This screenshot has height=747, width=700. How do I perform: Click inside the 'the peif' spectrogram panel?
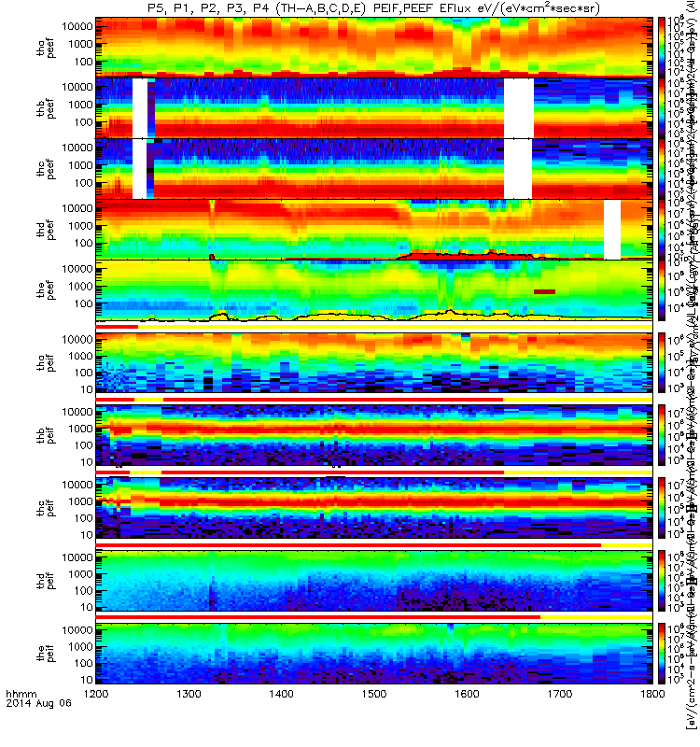click(x=374, y=654)
